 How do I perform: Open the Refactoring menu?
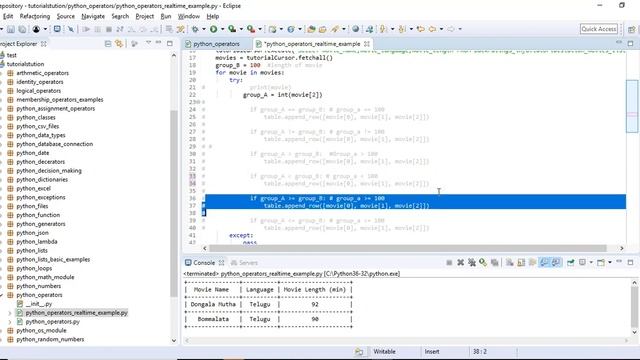(35, 16)
